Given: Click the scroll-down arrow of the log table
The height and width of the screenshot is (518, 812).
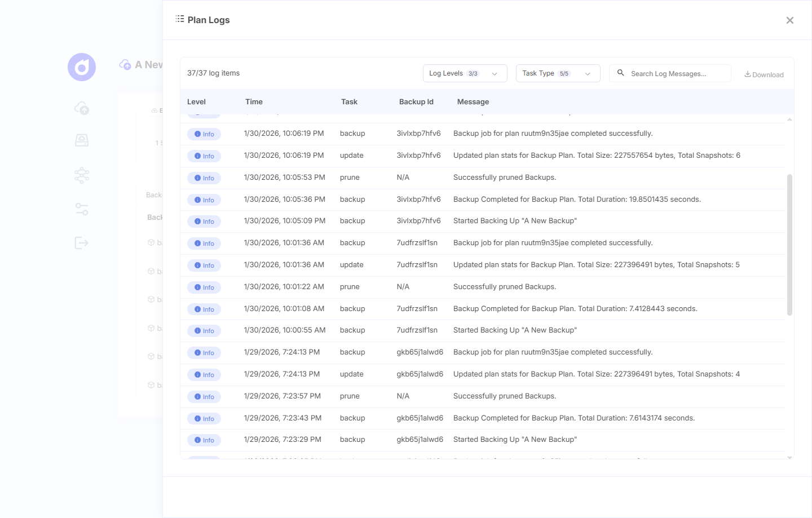Looking at the screenshot, I should point(789,458).
